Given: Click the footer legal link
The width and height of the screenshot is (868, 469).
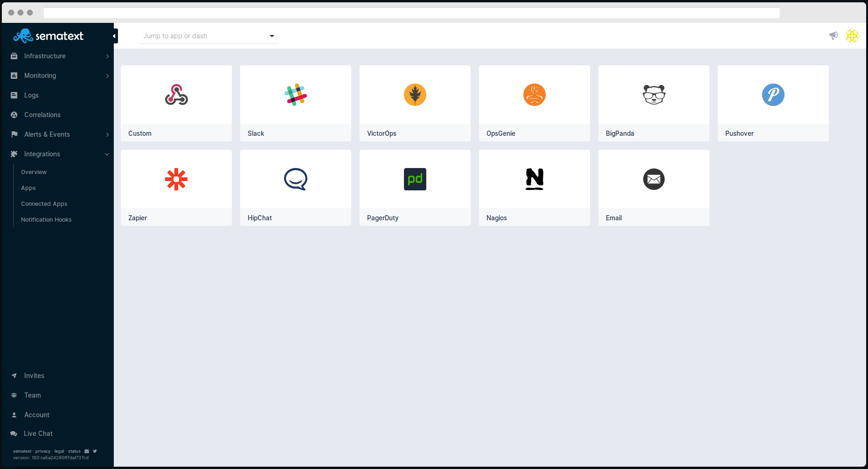Looking at the screenshot, I should [x=59, y=451].
